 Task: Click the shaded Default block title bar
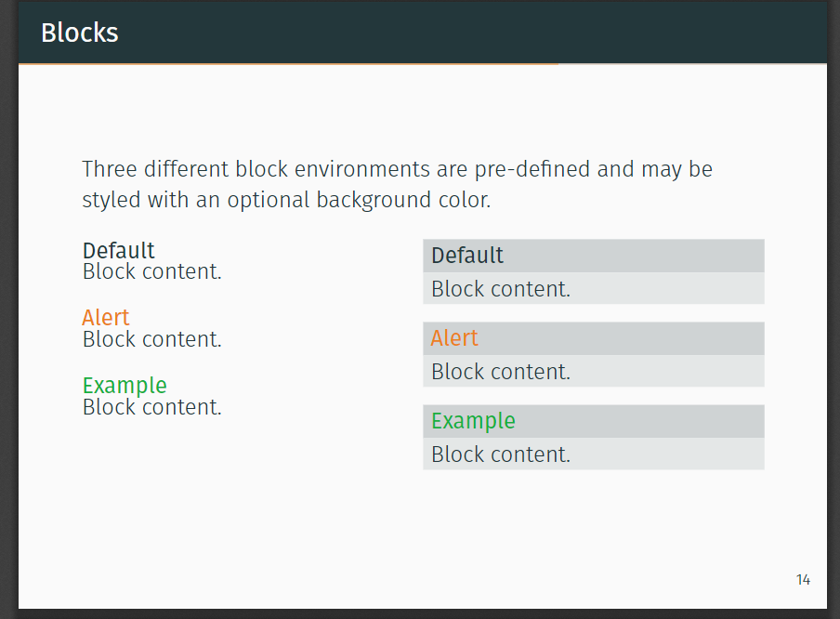point(594,256)
